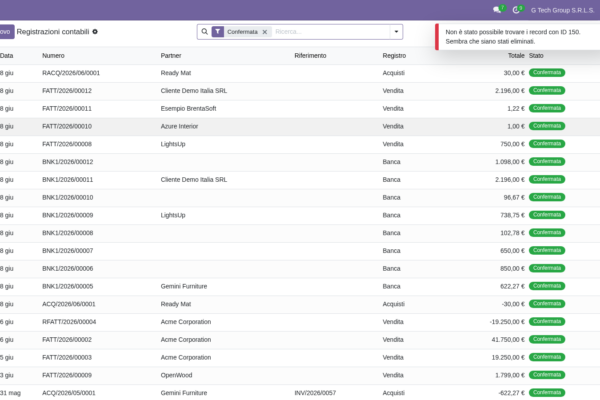600x400 pixels.
Task: Open the activities clock icon
Action: pos(516,10)
